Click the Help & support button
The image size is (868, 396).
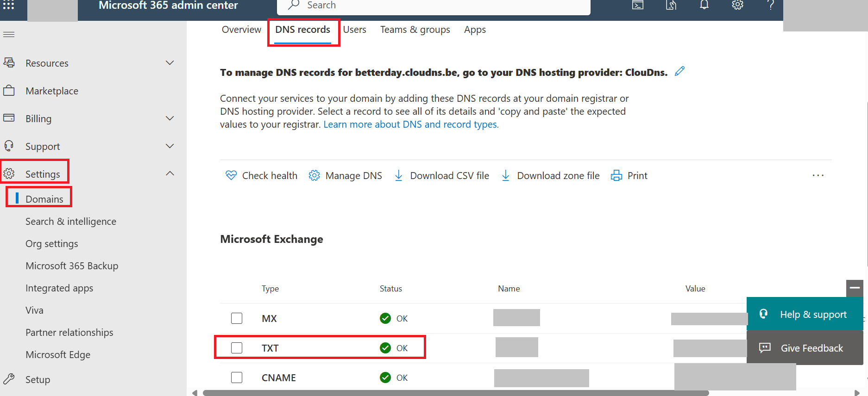pyautogui.click(x=805, y=314)
